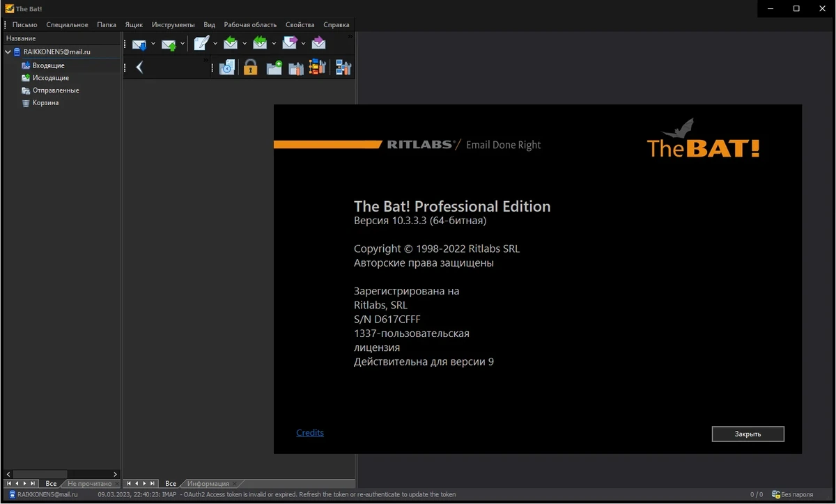Click the Название column header

click(62, 38)
